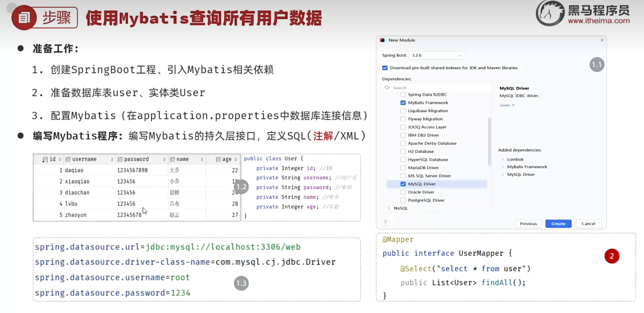Uncheck MySQL Driver dependency
Viewport: 644px width, 313px height.
pos(403,184)
